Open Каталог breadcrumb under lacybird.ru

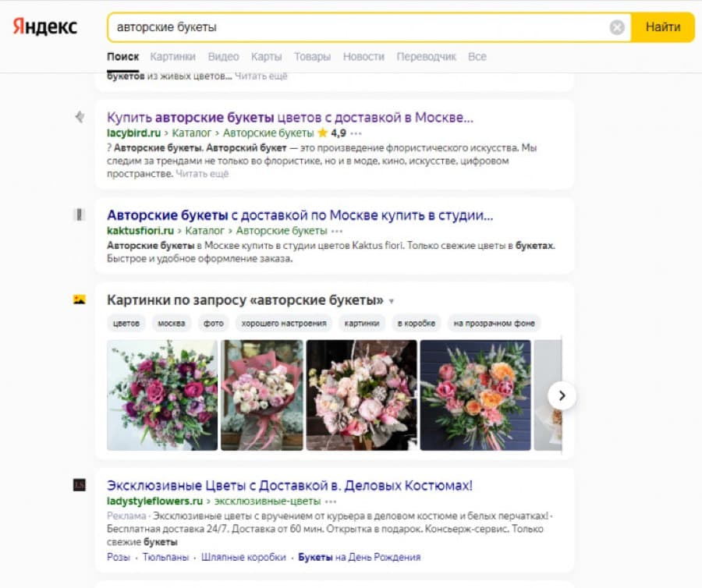(x=191, y=133)
